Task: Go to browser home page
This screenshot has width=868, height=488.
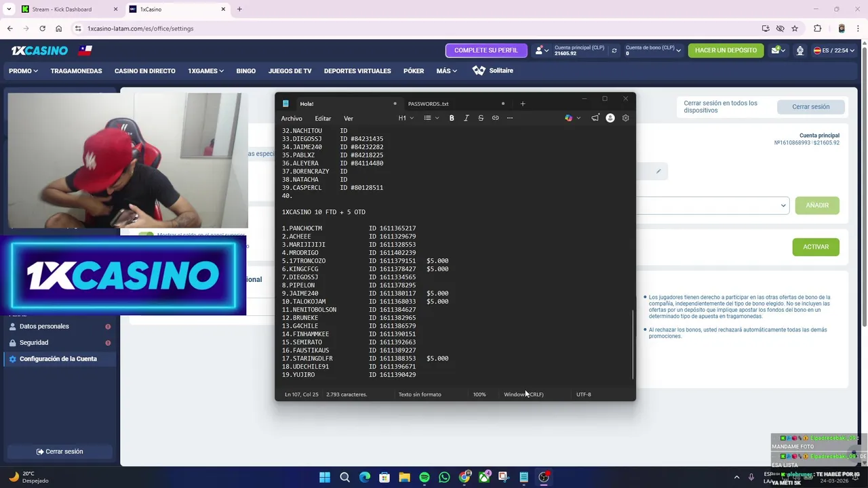Action: (58, 28)
